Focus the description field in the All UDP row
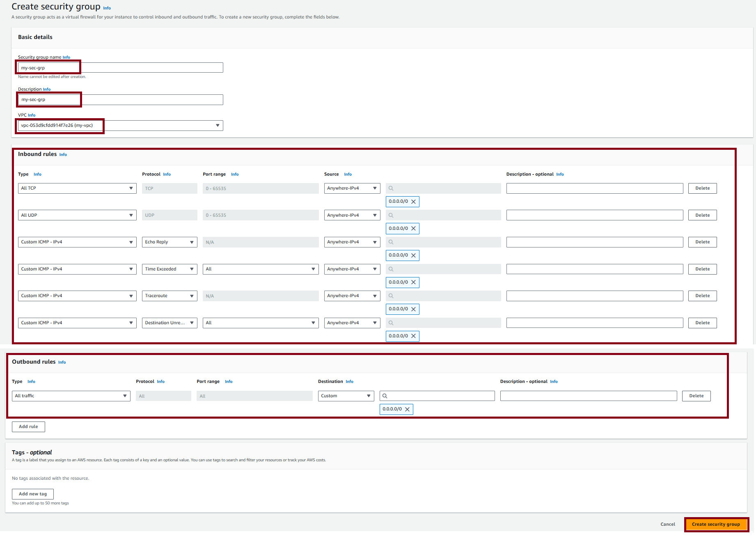756x536 pixels. (595, 215)
